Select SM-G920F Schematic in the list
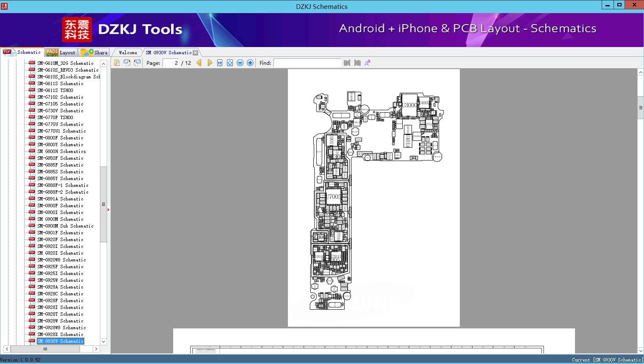Viewport: 644px width, 364px height. coord(60,239)
